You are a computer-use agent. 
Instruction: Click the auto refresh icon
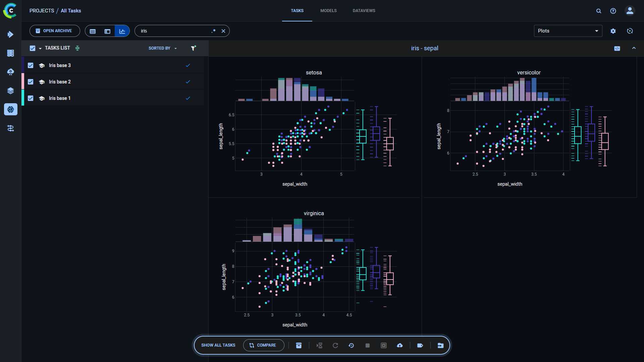(x=630, y=31)
